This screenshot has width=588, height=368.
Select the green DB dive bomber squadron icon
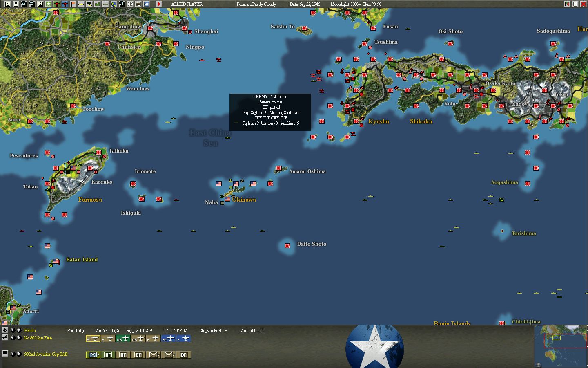click(123, 339)
